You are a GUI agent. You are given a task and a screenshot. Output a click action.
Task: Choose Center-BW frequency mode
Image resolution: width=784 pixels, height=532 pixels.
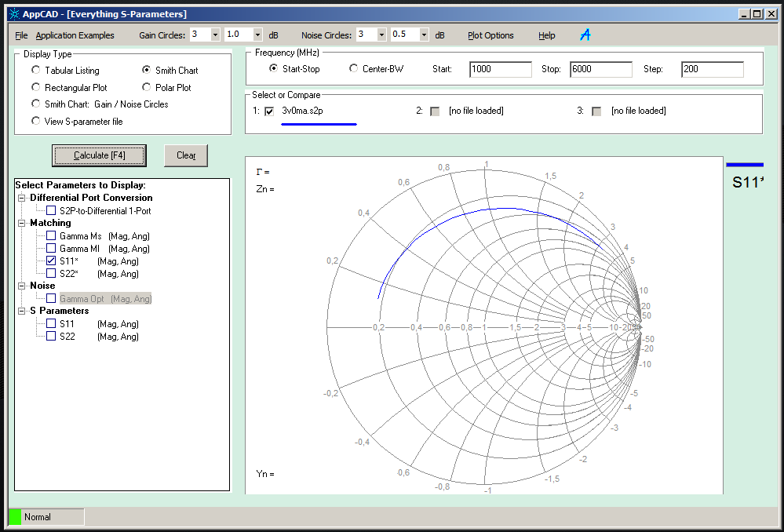pyautogui.click(x=353, y=69)
